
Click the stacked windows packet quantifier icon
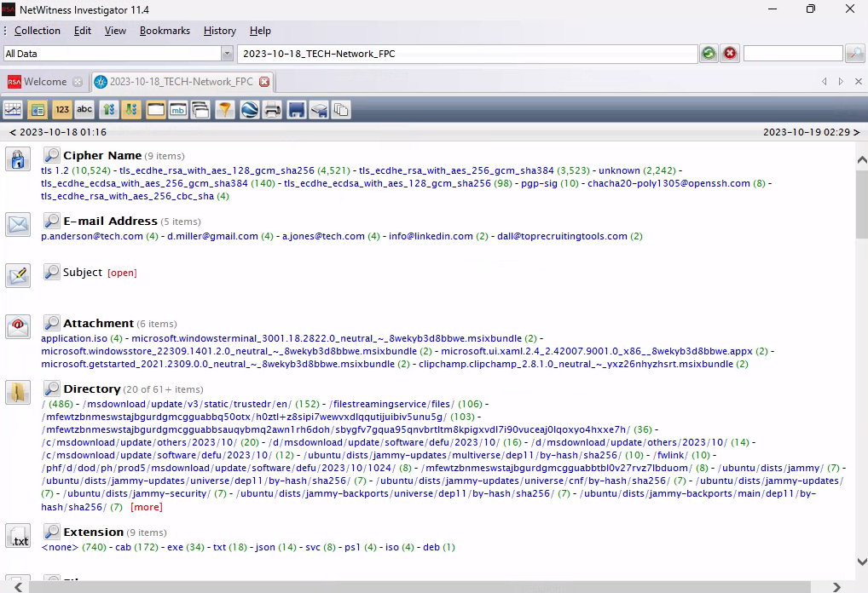click(200, 110)
